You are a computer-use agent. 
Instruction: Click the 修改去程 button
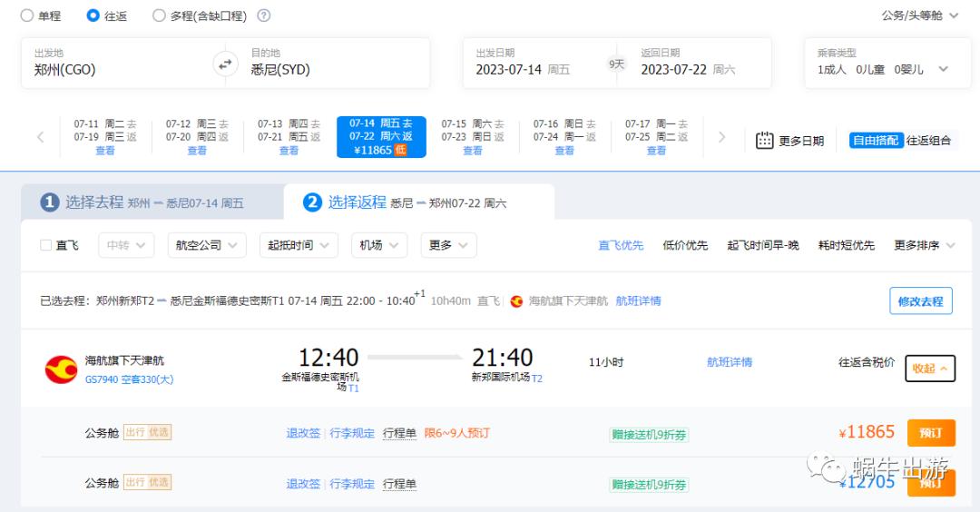click(x=921, y=300)
